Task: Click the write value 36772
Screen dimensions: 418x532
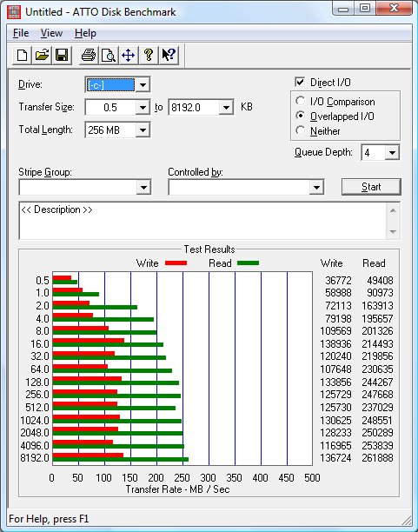Action: click(x=338, y=281)
